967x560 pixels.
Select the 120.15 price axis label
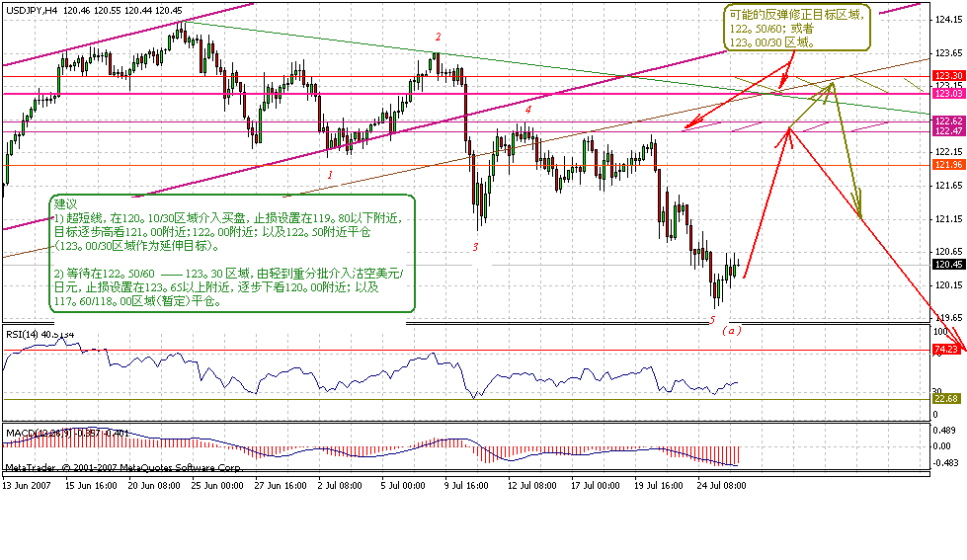coord(948,284)
